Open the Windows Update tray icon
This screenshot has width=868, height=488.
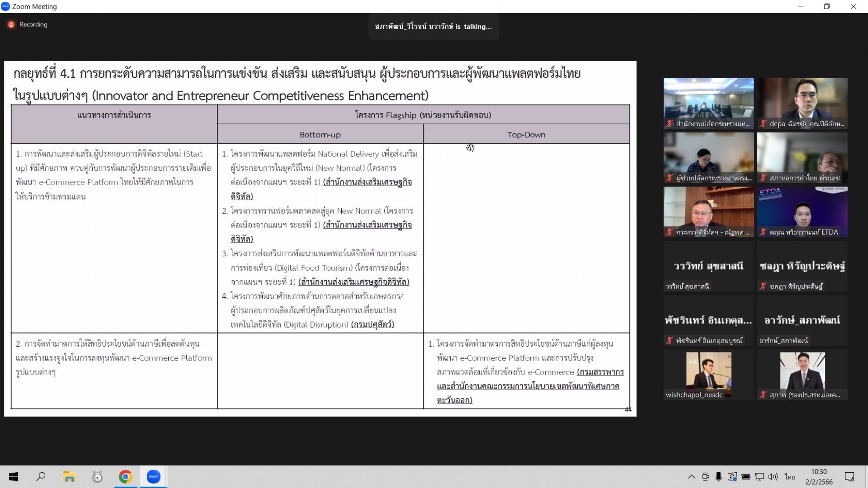pos(732,477)
